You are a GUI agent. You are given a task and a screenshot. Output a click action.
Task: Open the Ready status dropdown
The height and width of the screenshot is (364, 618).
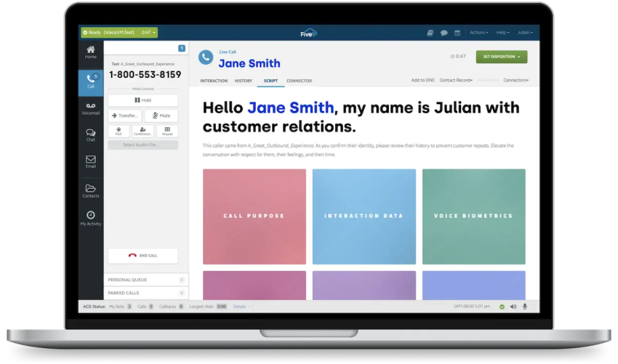(119, 33)
